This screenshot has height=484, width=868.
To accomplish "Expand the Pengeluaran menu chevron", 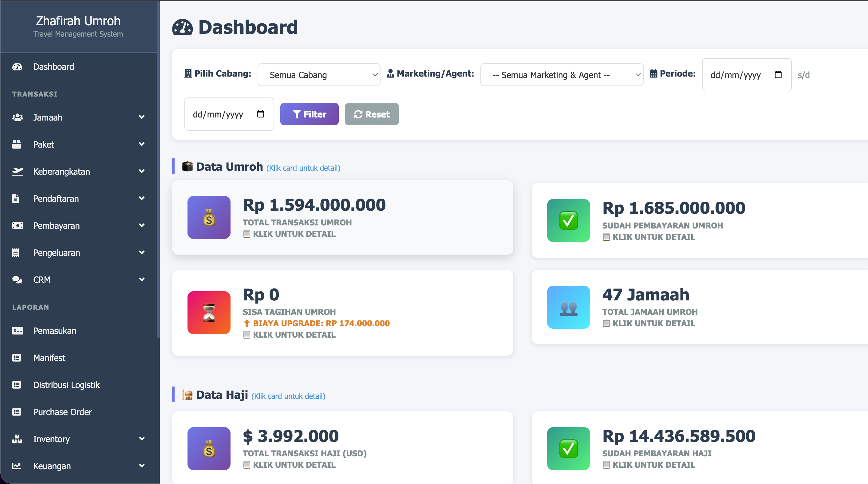I will point(142,252).
